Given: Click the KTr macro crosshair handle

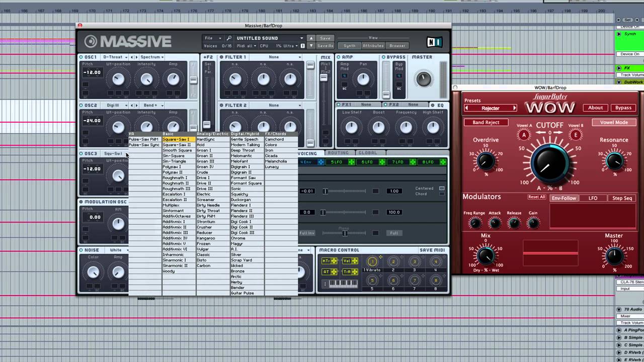Looking at the screenshot, I should pyautogui.click(x=334, y=261).
